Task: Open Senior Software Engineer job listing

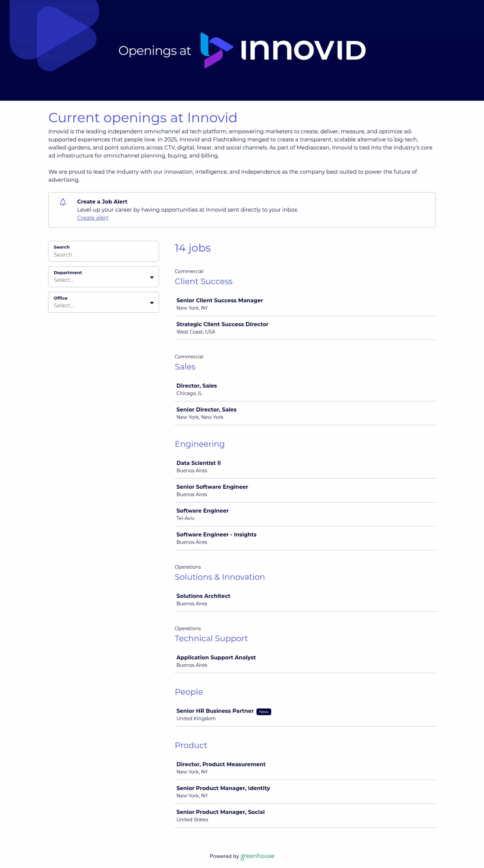Action: click(305, 491)
